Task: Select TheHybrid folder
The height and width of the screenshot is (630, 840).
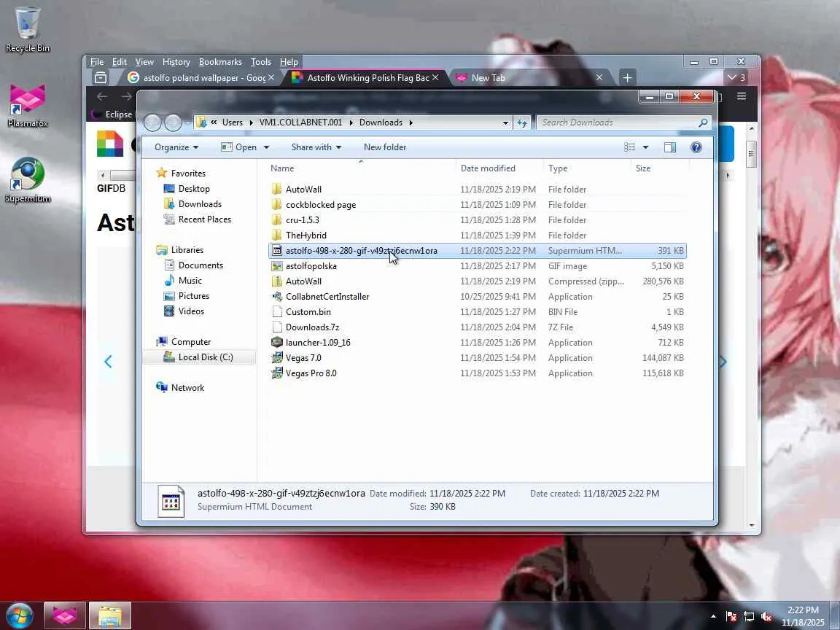Action: coord(478,236)
